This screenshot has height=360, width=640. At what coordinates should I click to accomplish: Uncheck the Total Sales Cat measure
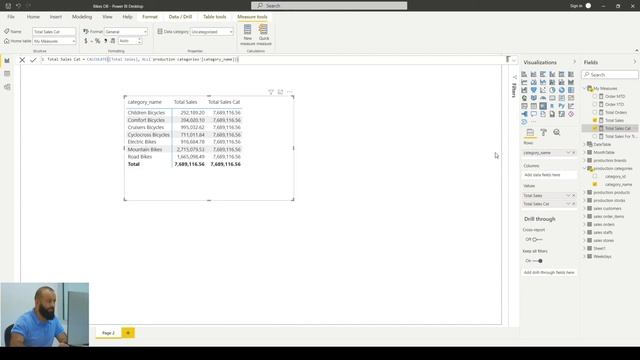point(595,128)
